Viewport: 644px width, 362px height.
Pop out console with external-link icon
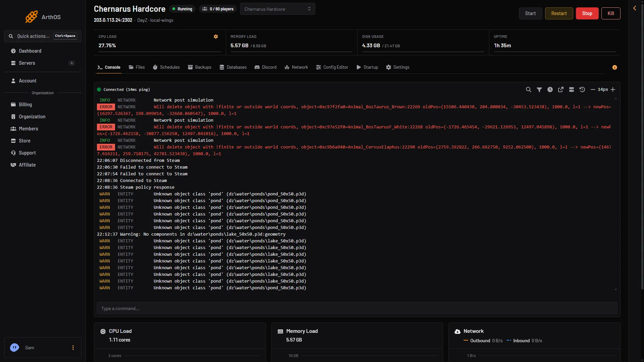point(560,89)
